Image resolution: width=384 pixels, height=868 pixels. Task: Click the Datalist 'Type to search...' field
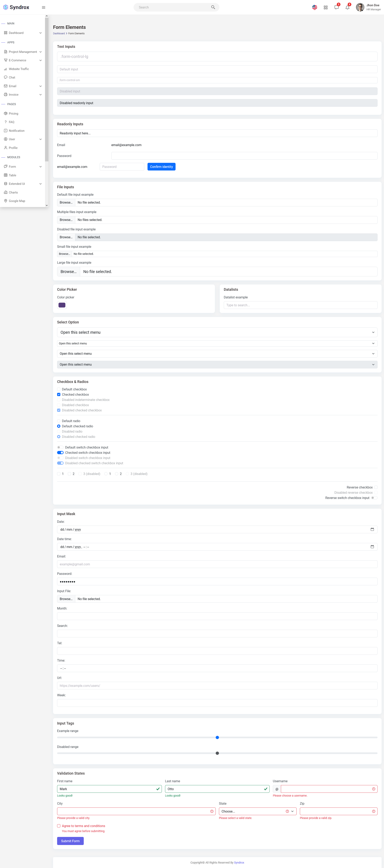click(x=300, y=305)
